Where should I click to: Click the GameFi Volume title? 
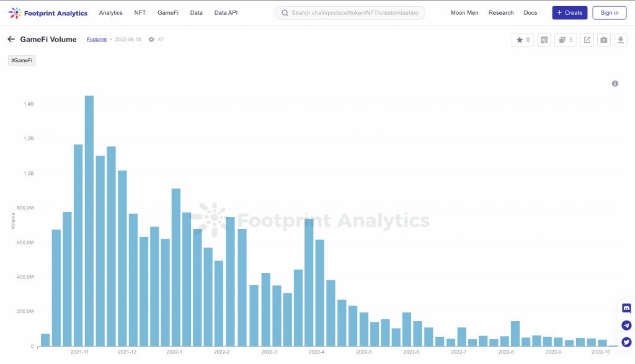(48, 39)
